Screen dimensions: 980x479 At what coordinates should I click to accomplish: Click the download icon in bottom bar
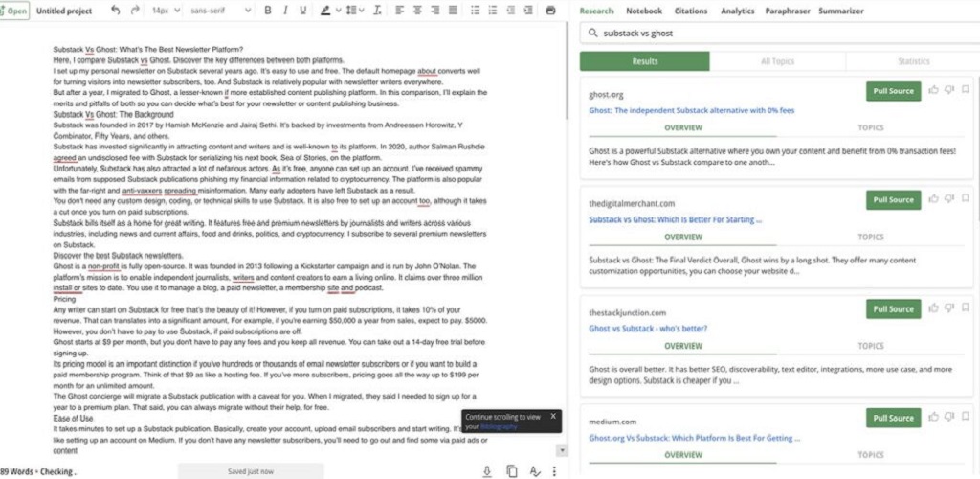point(487,471)
